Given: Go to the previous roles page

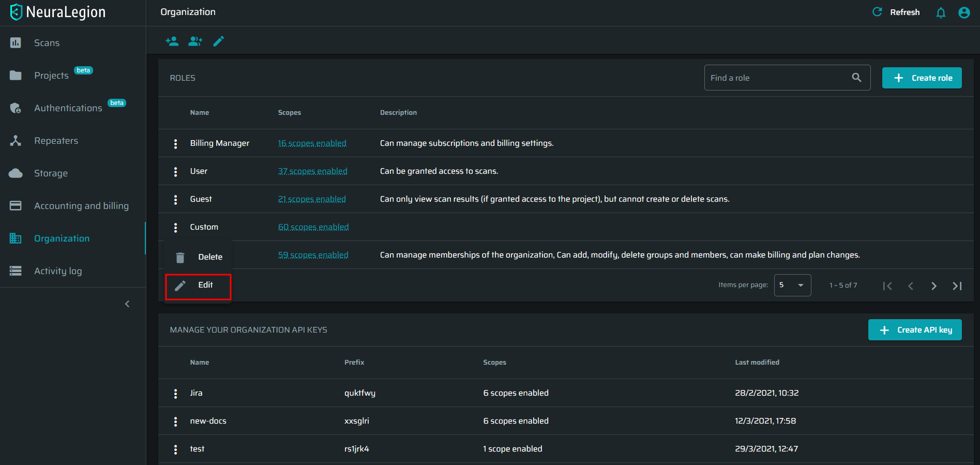Looking at the screenshot, I should 911,286.
